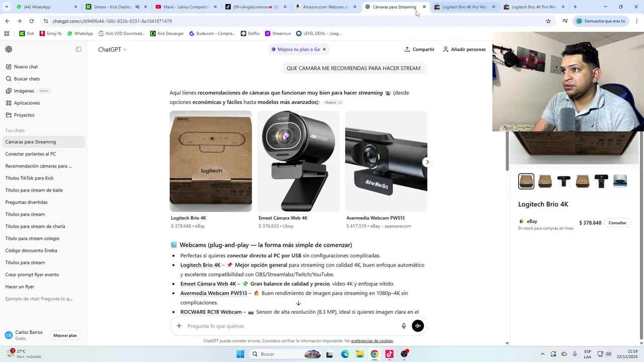Image resolution: width=644 pixels, height=362 pixels.
Task: Click the Emeet Cámara Web 4K link in list
Action: click(x=208, y=284)
